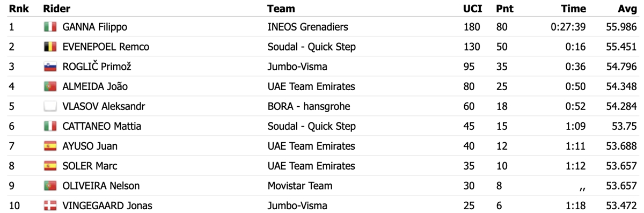Click the Belgian flag beside EVENEPOEL Remco
Screen dimensions: 644x213
pyautogui.click(x=50, y=47)
